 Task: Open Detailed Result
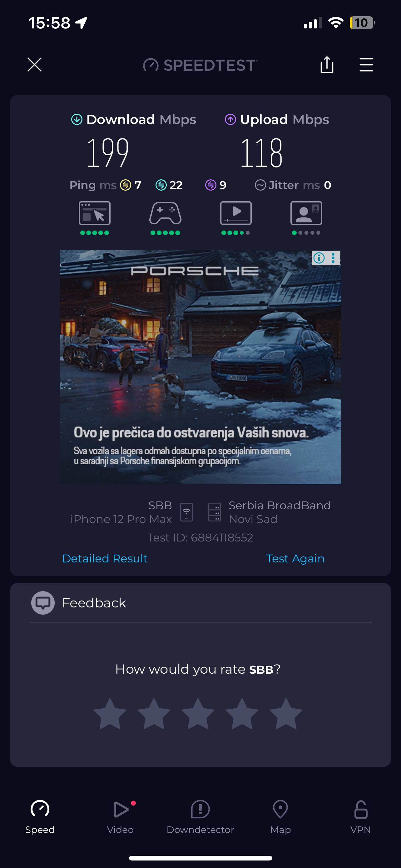105,558
